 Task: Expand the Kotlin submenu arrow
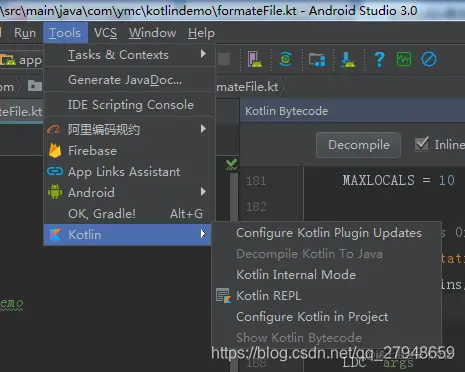203,234
